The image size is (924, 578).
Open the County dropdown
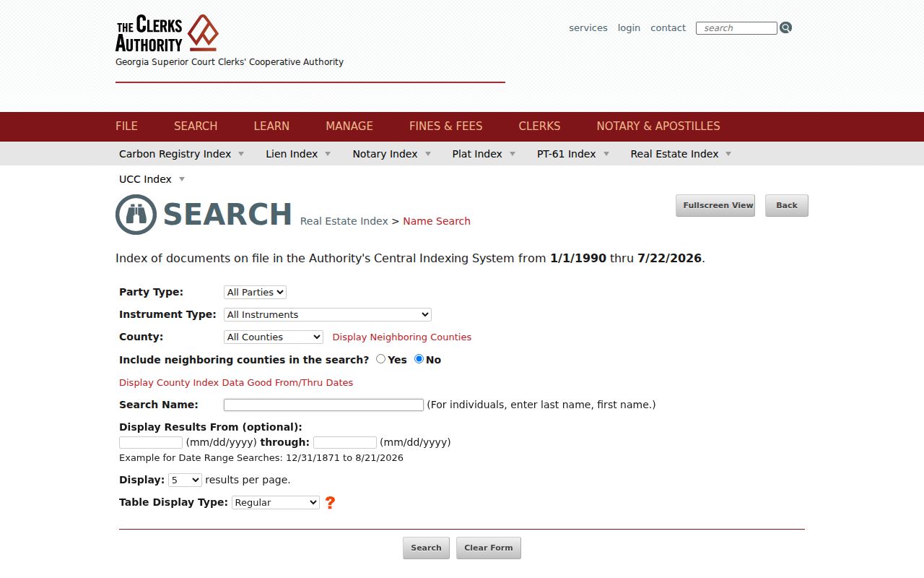click(274, 337)
